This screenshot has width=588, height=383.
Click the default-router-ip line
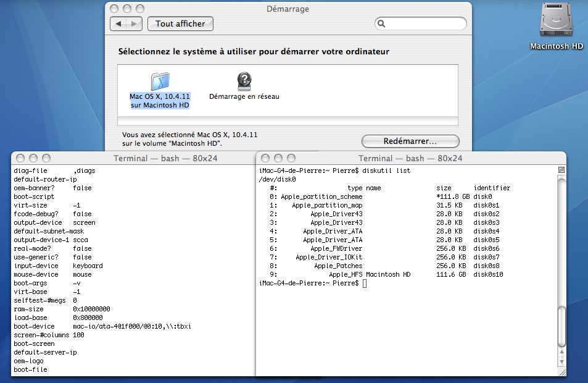(x=46, y=179)
